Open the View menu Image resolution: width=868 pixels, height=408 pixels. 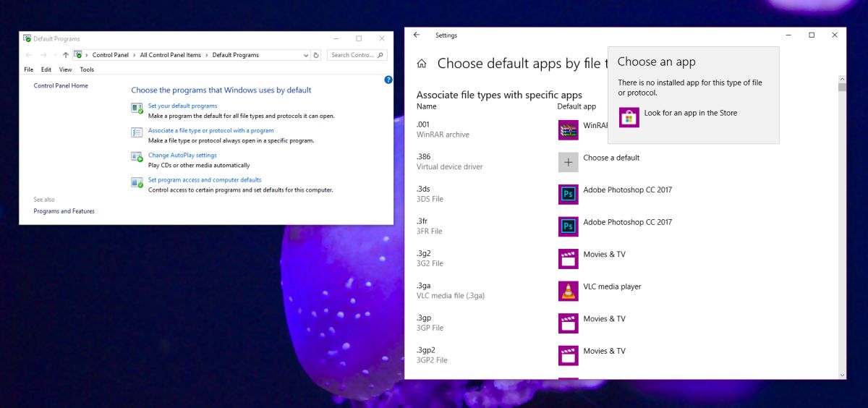66,69
